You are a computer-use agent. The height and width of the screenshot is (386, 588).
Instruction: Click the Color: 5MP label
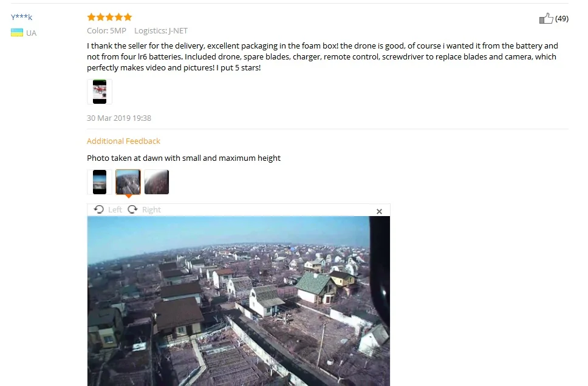(x=106, y=31)
